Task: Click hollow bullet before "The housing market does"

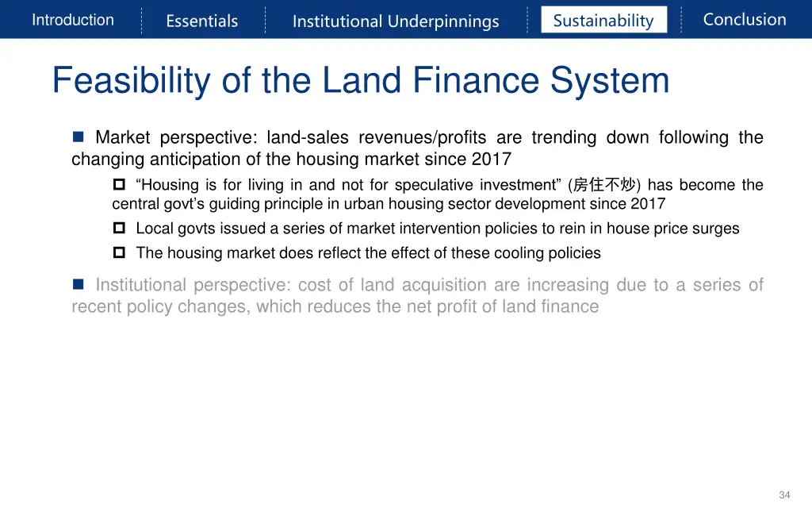Action: click(119, 253)
